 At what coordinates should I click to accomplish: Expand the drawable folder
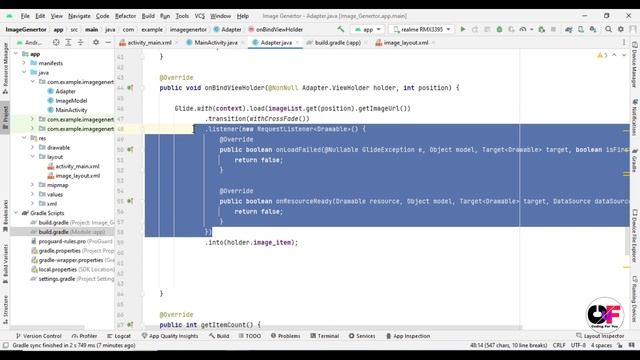point(32,147)
